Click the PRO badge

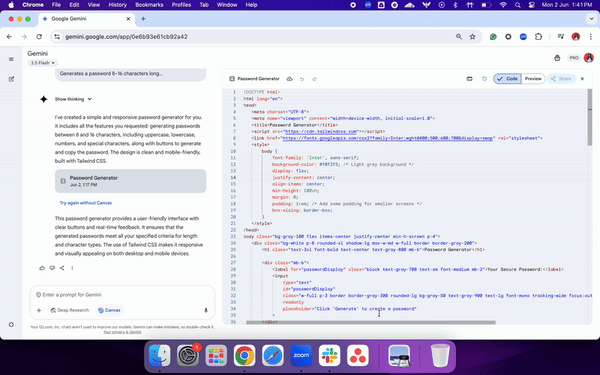tap(574, 58)
